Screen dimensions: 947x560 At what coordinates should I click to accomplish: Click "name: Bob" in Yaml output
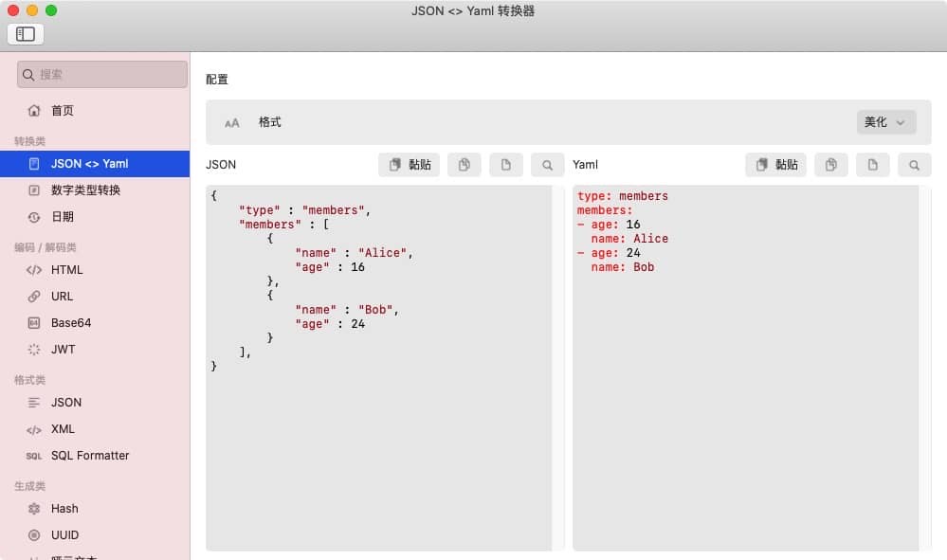click(x=623, y=266)
